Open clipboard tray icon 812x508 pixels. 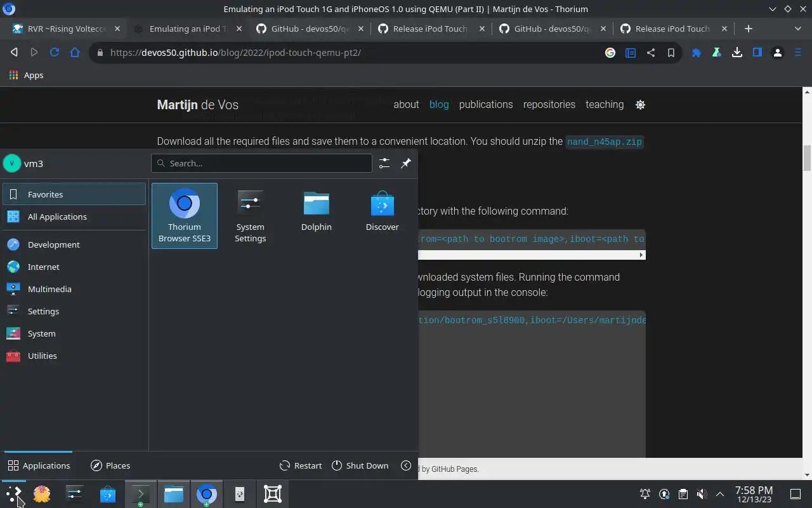[x=683, y=494]
